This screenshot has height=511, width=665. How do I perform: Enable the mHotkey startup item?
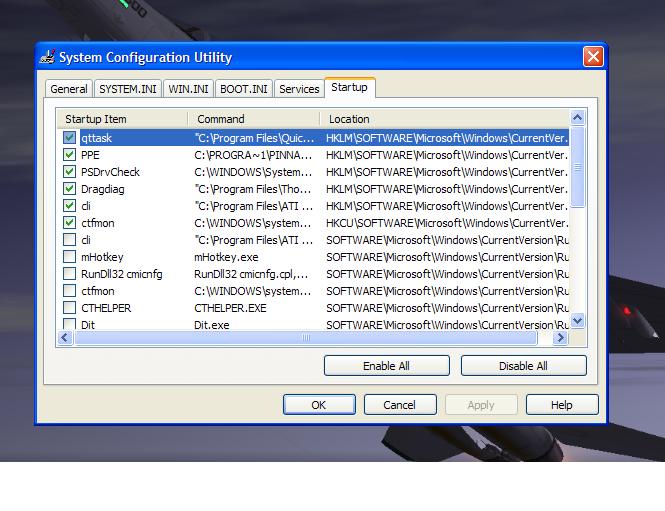coord(69,257)
